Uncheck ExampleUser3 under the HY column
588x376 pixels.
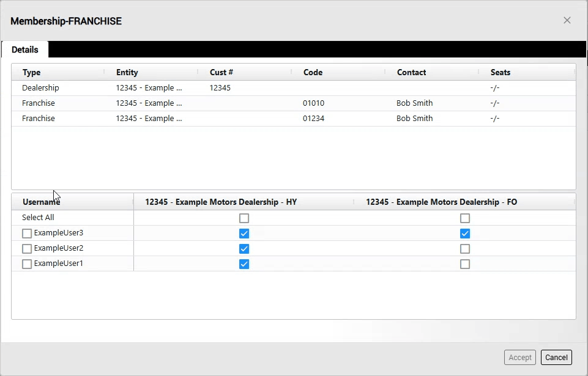tap(244, 234)
